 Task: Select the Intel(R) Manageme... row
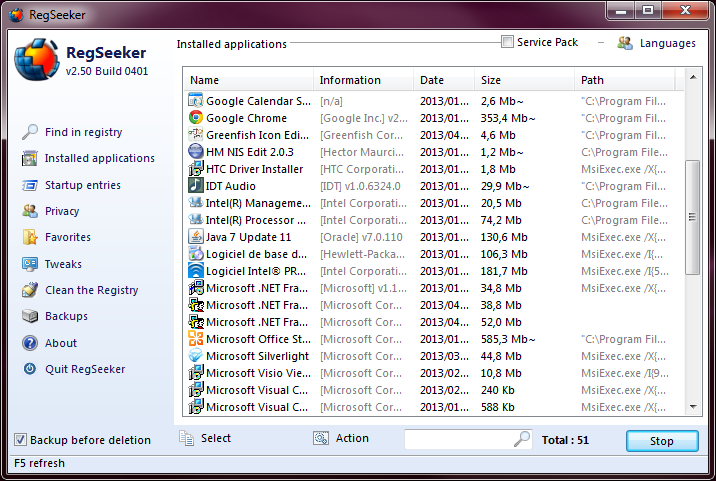[x=434, y=203]
